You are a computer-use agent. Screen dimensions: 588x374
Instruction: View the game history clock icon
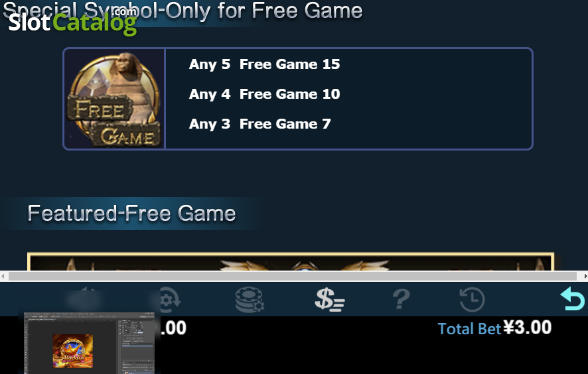472,300
